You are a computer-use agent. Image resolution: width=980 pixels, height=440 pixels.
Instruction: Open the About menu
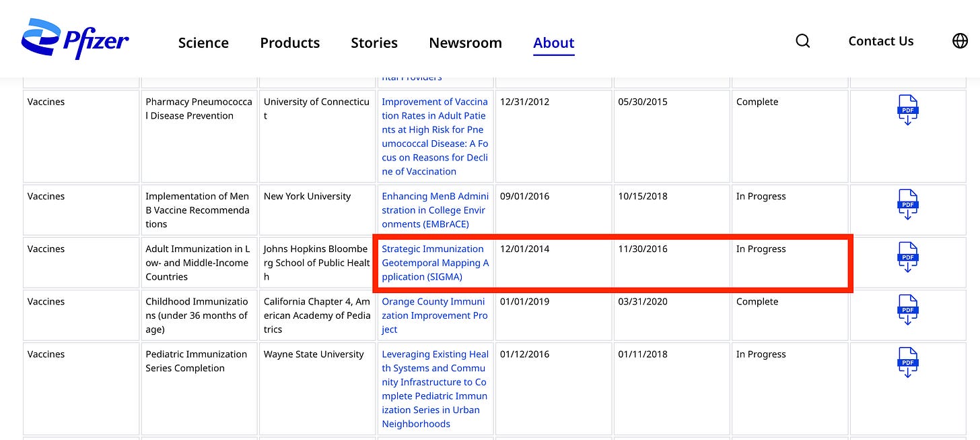click(x=554, y=42)
